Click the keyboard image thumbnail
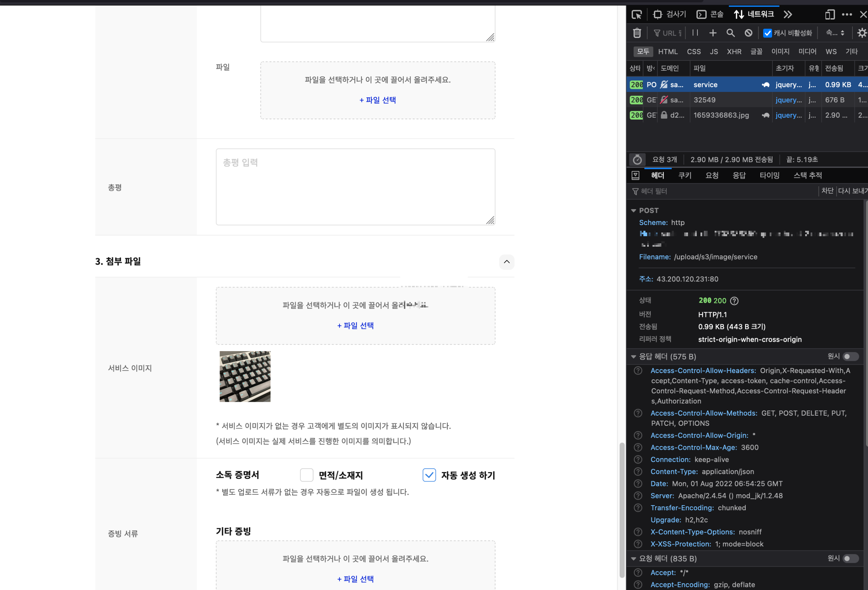Image resolution: width=868 pixels, height=590 pixels. click(245, 376)
